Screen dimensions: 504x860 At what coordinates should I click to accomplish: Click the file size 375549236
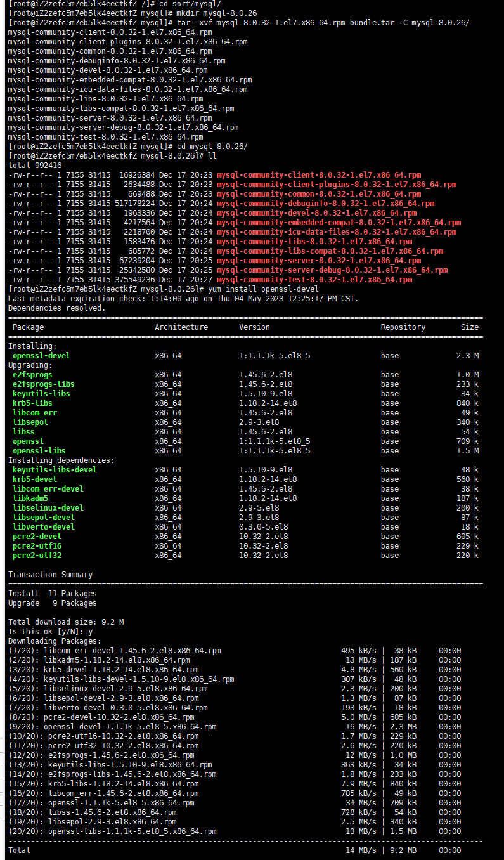(134, 280)
